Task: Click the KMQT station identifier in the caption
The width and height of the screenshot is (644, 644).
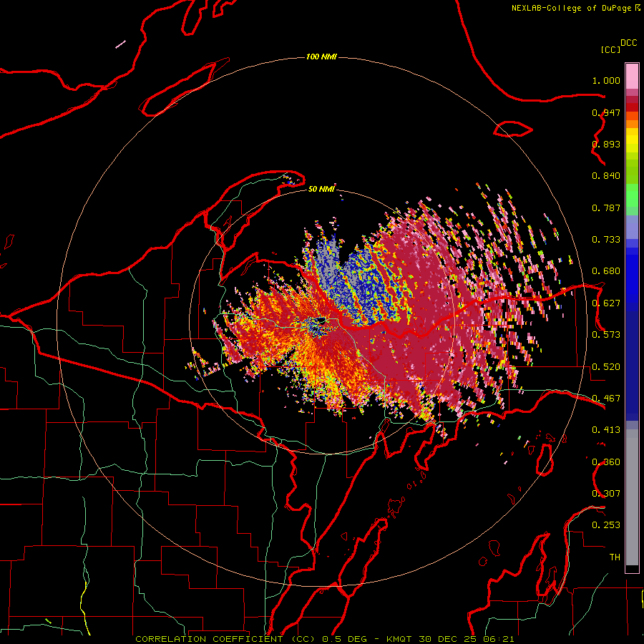Action: click(x=399, y=639)
